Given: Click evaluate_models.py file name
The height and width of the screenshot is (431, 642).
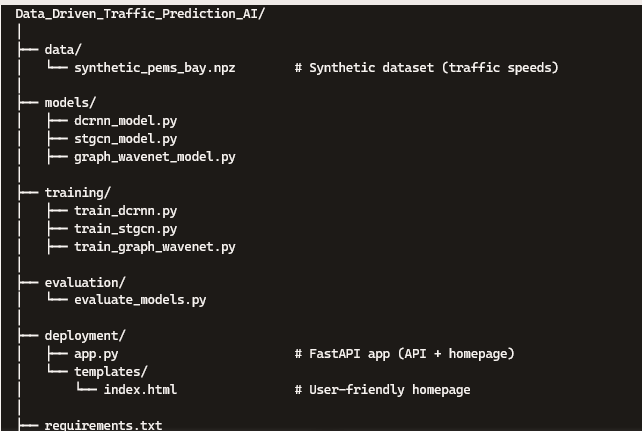Looking at the screenshot, I should [x=140, y=300].
